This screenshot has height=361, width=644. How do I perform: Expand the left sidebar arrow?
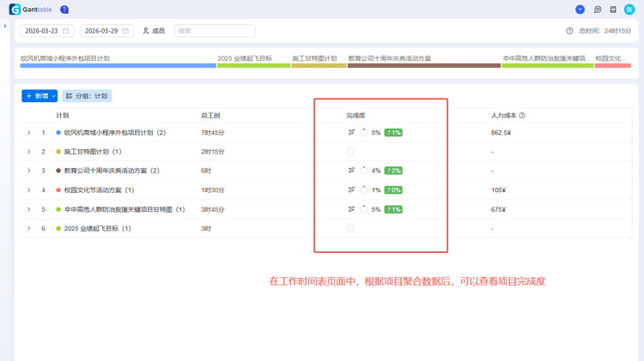pyautogui.click(x=5, y=26)
